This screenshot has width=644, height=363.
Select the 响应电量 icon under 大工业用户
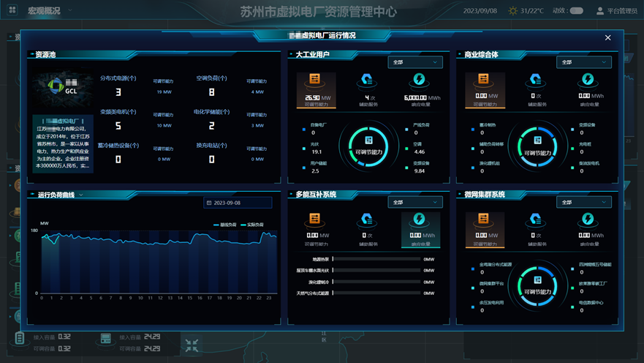(420, 80)
